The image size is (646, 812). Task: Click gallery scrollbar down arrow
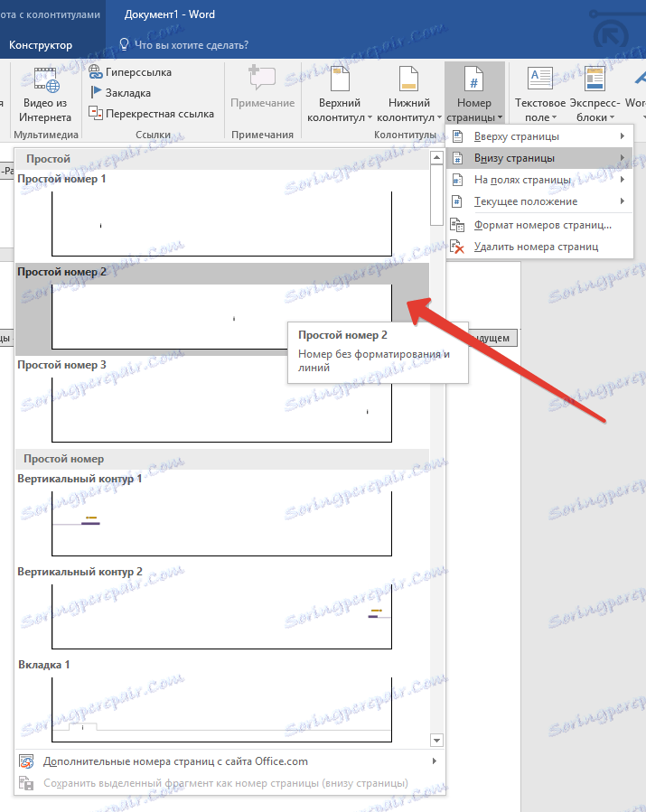point(436,741)
